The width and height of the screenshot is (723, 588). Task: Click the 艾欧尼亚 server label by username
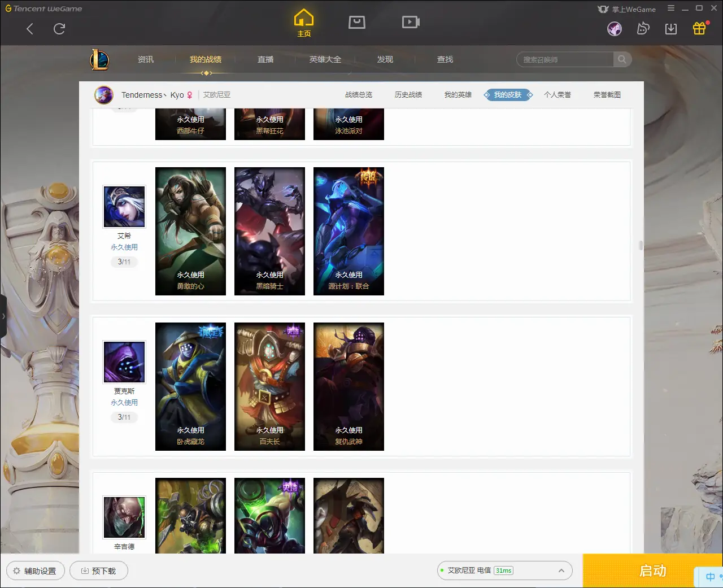pos(217,95)
